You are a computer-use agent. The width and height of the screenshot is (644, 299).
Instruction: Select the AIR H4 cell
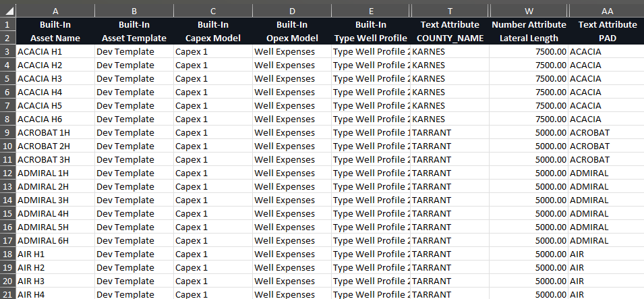55,294
